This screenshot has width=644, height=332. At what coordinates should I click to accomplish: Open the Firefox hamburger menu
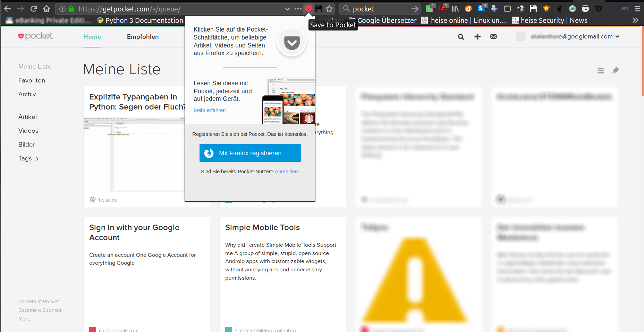point(637,9)
